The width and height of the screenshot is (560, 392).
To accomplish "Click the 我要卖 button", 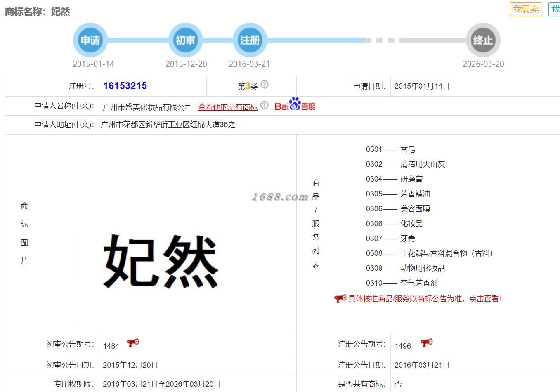I will pos(526,9).
